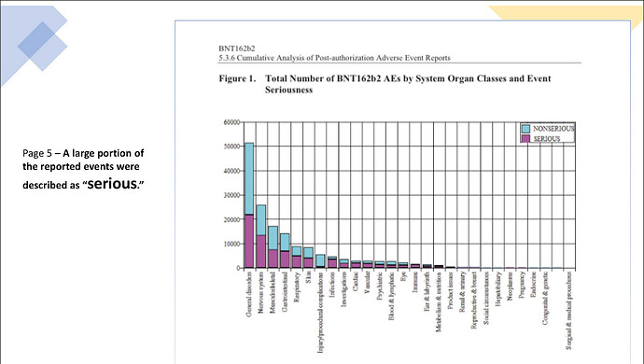Click the BNT162b2 document header text

(x=237, y=49)
